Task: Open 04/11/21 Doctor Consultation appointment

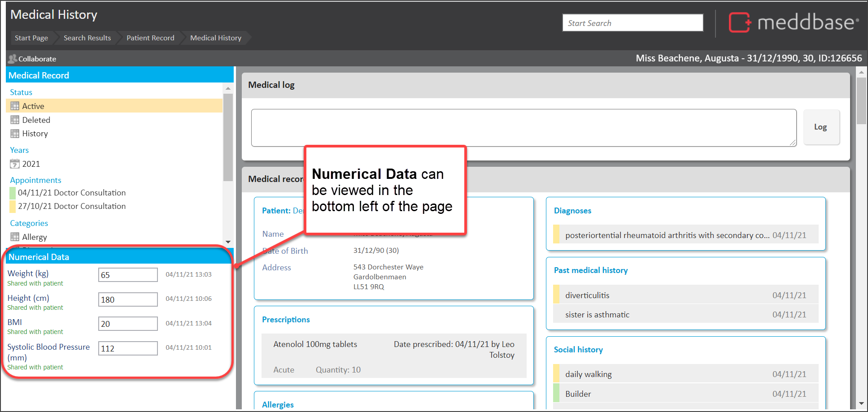Action: (72, 193)
